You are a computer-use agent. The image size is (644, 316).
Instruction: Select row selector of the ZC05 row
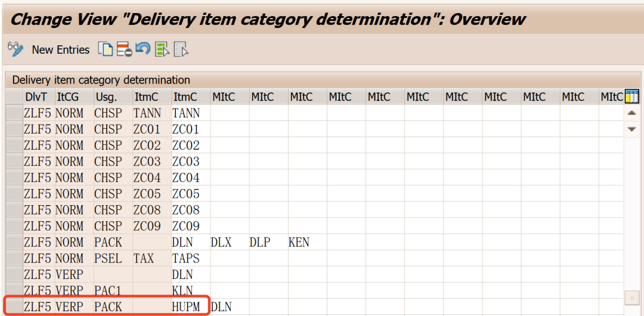pos(14,194)
